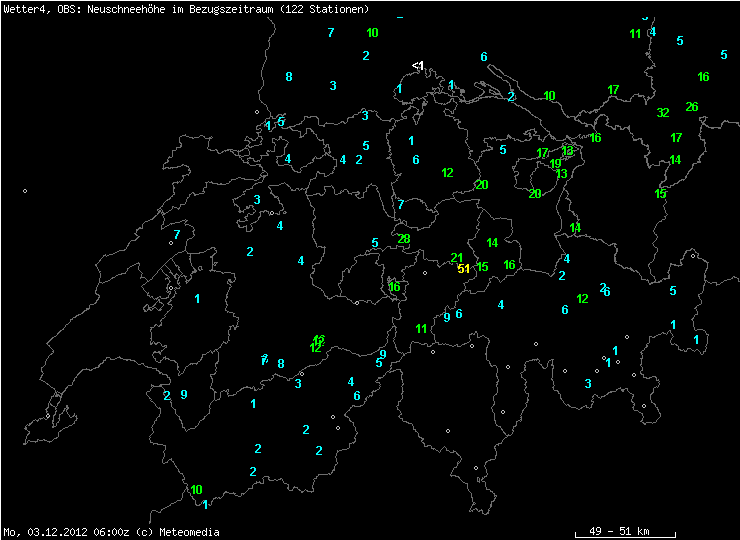Click the white "<1" station marker

tap(418, 66)
